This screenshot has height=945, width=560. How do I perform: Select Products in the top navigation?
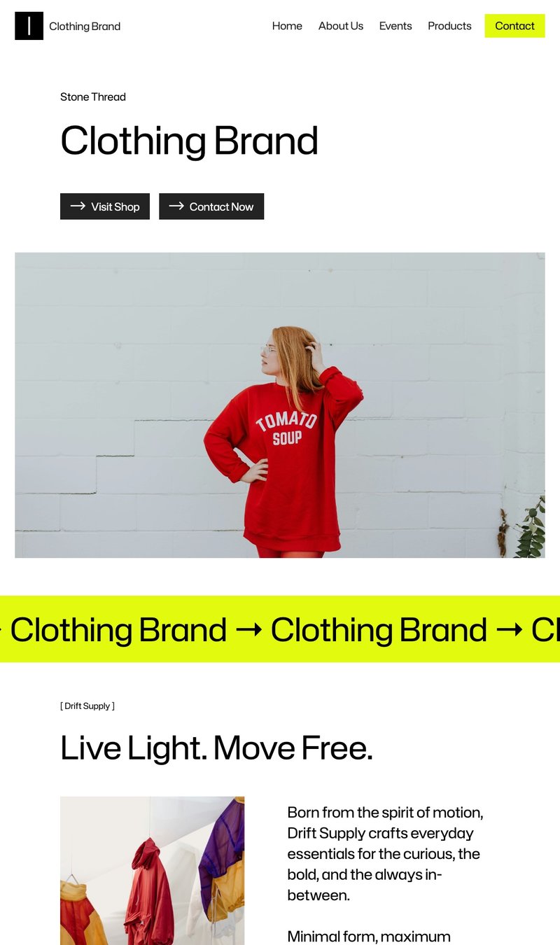(449, 26)
